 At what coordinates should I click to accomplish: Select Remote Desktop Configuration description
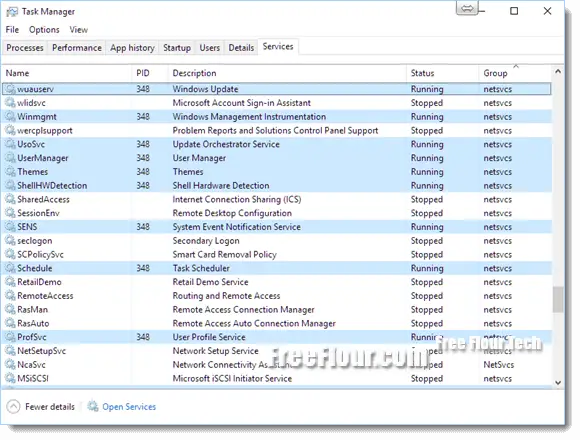click(x=232, y=213)
